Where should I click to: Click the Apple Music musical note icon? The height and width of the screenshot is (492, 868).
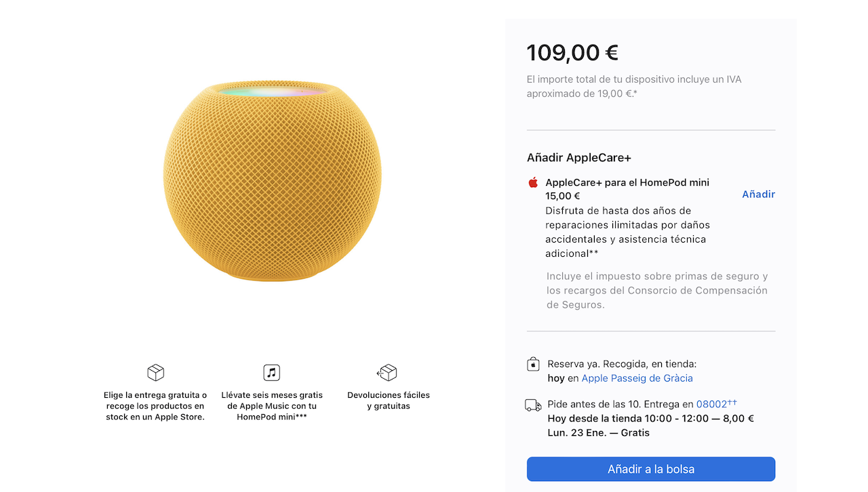271,372
